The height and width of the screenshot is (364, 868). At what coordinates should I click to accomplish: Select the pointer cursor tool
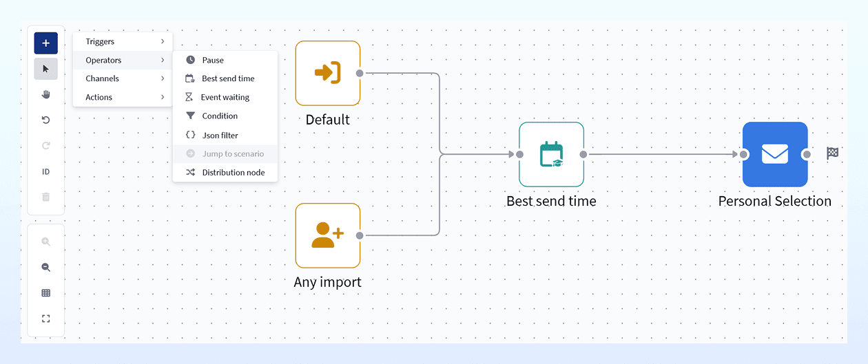pyautogui.click(x=46, y=69)
